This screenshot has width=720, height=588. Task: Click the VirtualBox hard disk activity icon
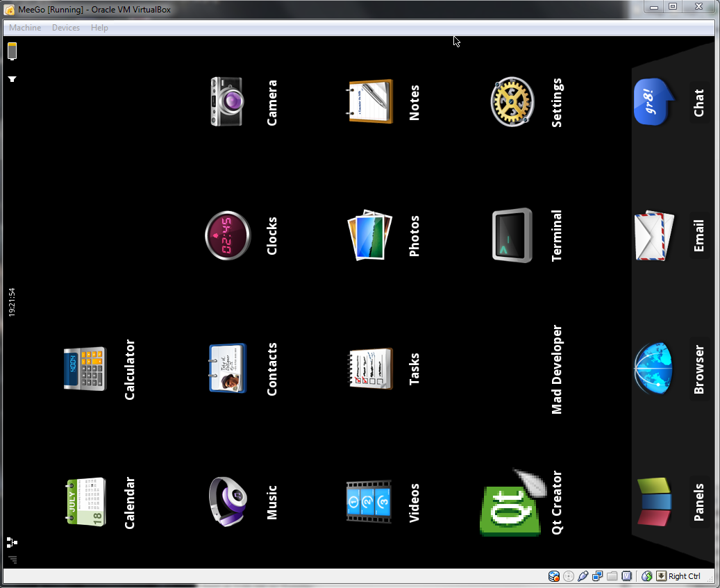pyautogui.click(x=554, y=576)
